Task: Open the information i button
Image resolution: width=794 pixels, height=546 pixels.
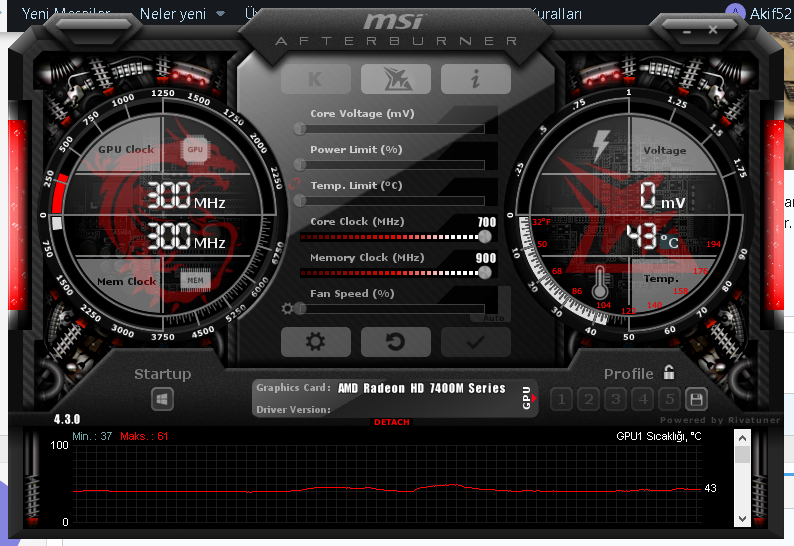Action: point(475,79)
